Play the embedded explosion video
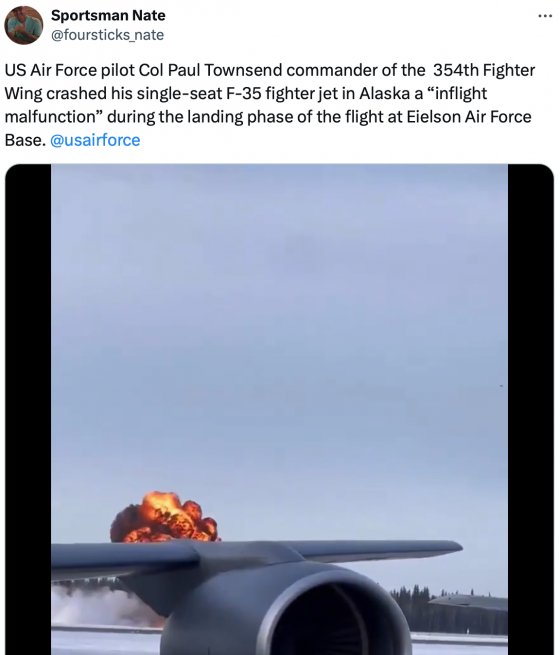This screenshot has height=655, width=560. pos(279,409)
